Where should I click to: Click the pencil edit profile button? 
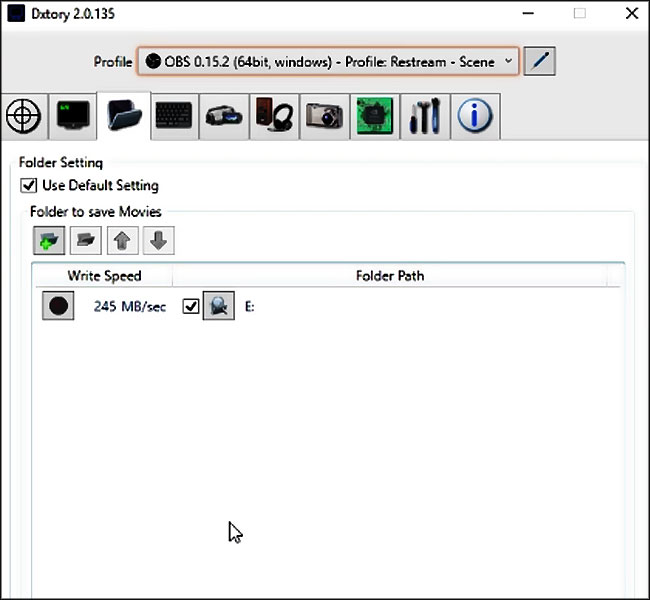539,61
